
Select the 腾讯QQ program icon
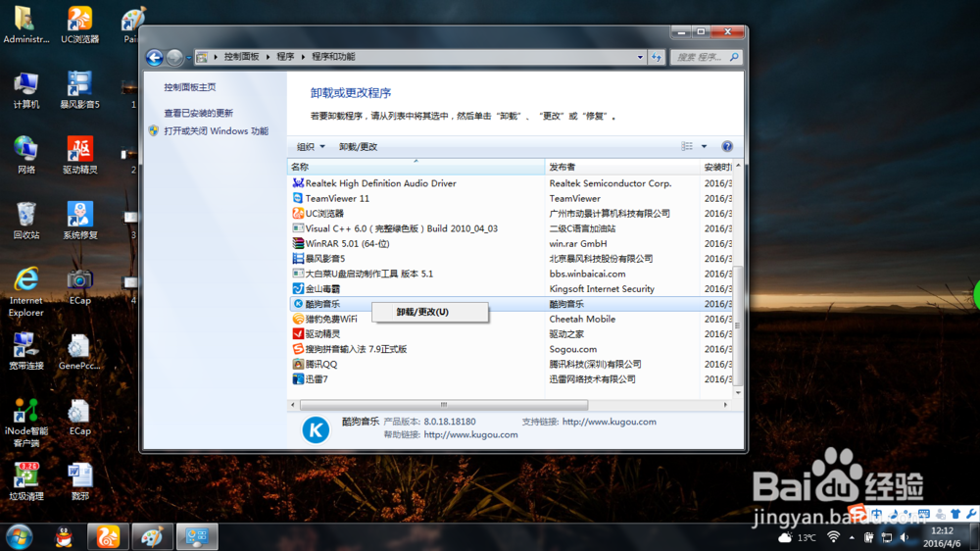coord(298,364)
